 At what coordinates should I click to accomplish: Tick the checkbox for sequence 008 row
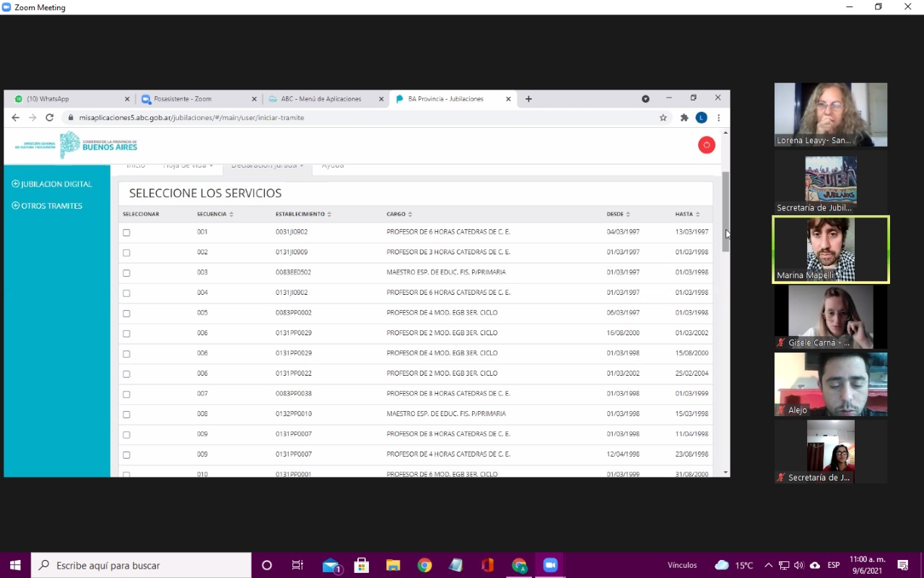click(x=126, y=415)
